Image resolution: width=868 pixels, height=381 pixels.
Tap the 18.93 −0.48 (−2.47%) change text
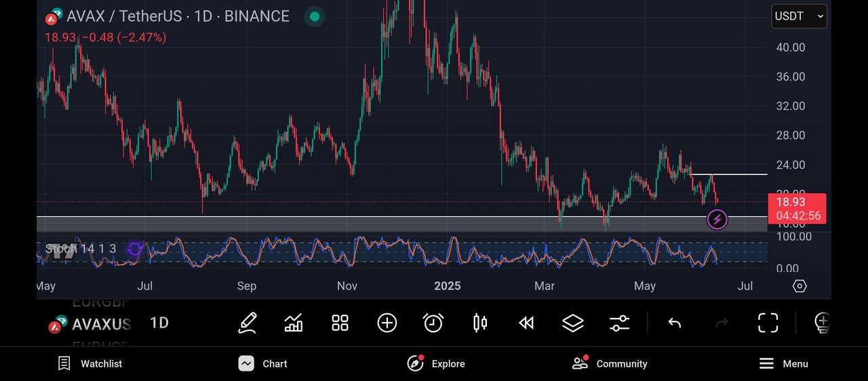click(x=105, y=38)
